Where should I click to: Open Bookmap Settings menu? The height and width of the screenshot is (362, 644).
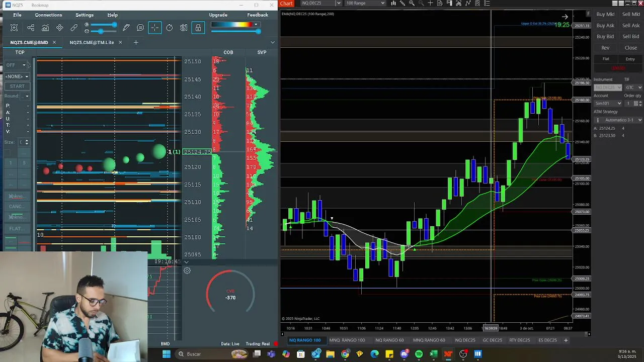click(x=85, y=15)
